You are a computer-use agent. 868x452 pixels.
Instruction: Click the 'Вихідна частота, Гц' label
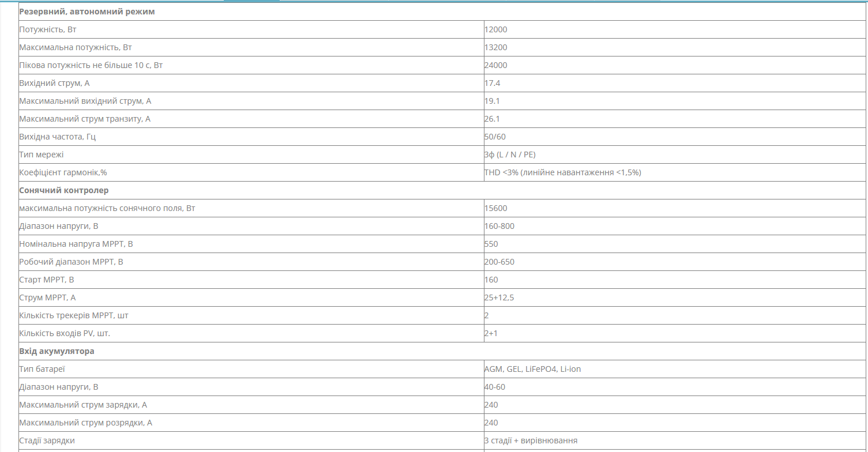[58, 137]
